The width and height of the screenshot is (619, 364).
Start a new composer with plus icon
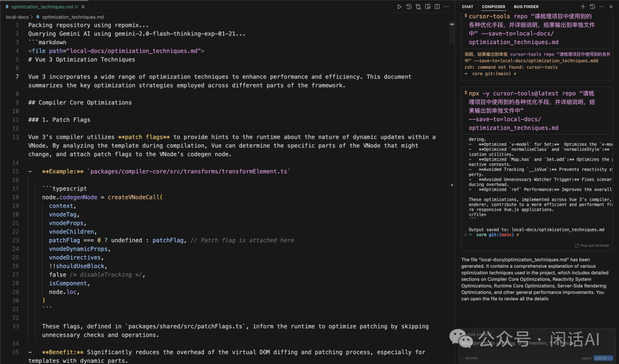coord(583,7)
